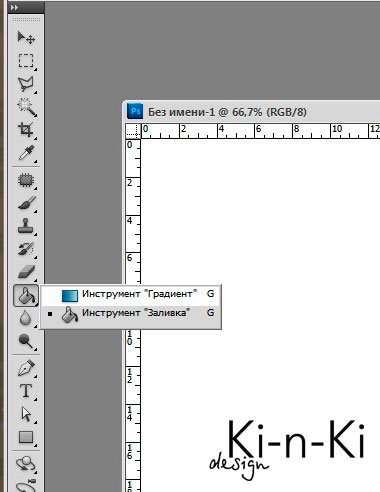
Task: Select the Move tool
Action: pos(26,37)
